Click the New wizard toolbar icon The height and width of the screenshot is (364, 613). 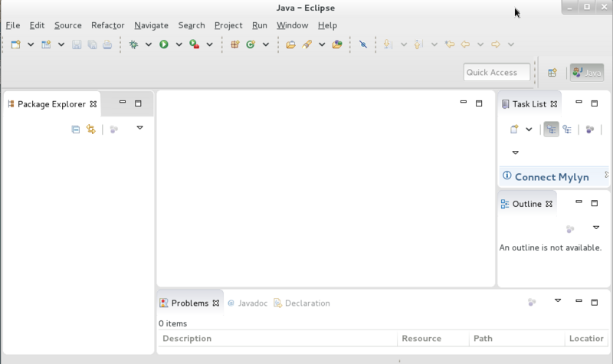point(15,44)
